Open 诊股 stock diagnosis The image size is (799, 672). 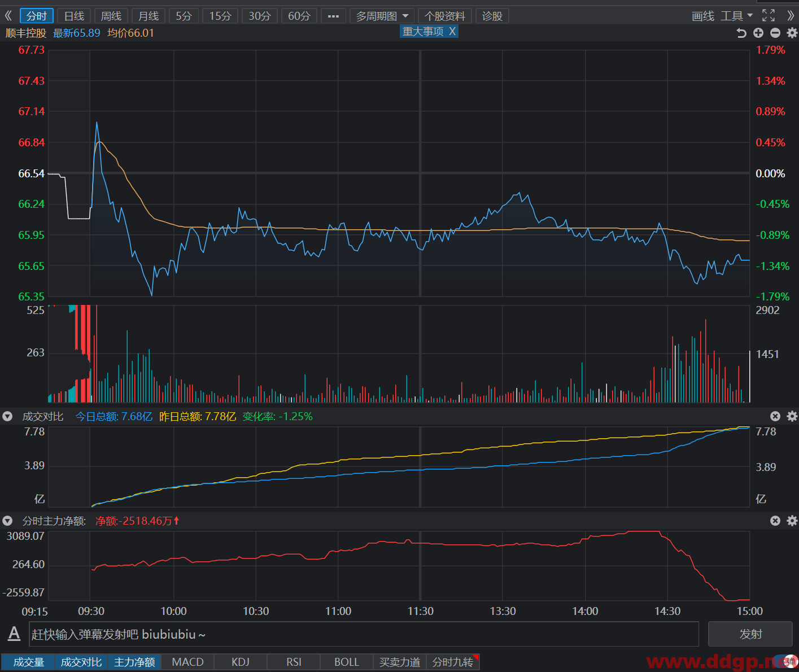coord(492,16)
